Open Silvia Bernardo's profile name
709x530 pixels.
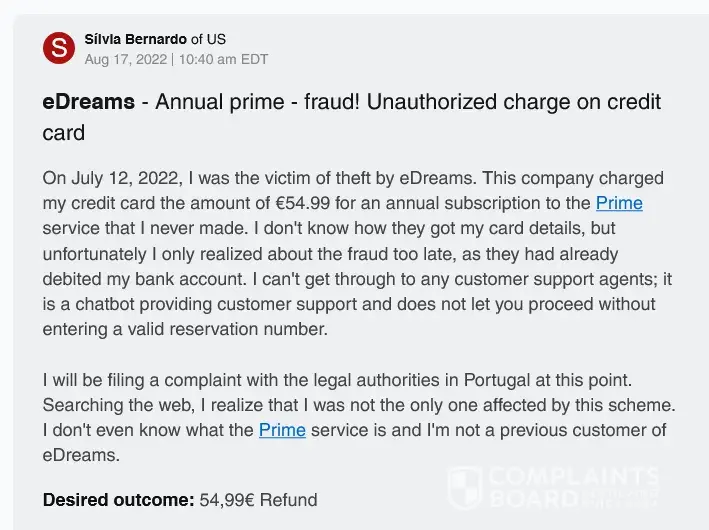pyautogui.click(x=136, y=39)
